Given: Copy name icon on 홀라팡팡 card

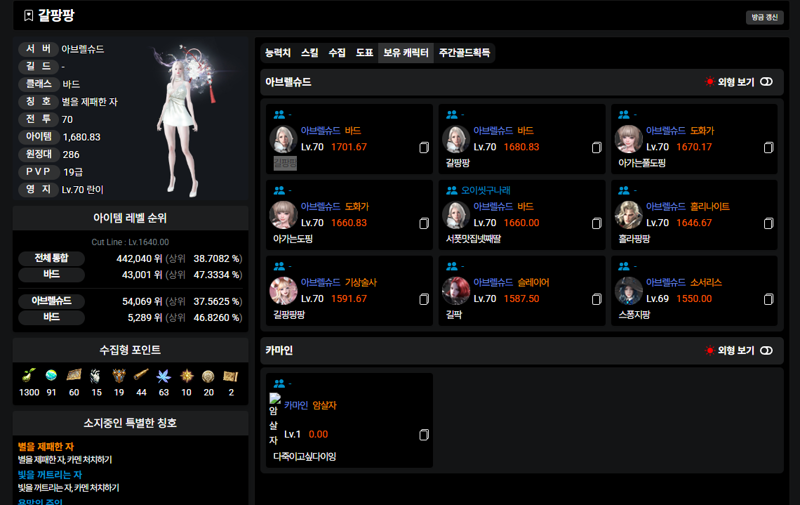Looking at the screenshot, I should (x=768, y=223).
